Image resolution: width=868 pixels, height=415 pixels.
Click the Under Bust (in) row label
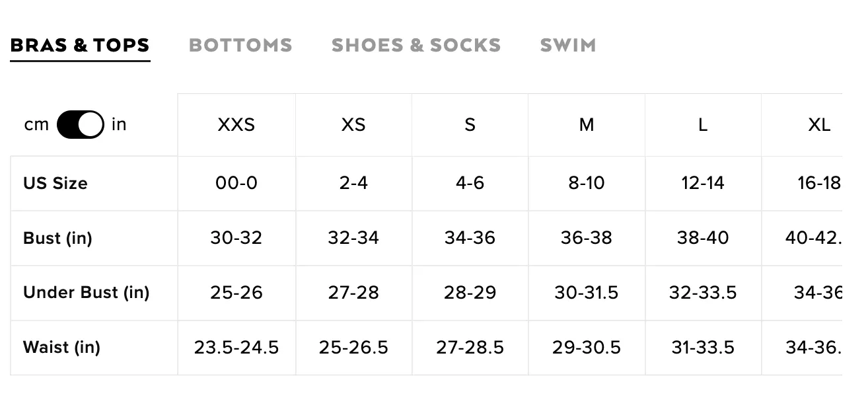[x=87, y=292]
